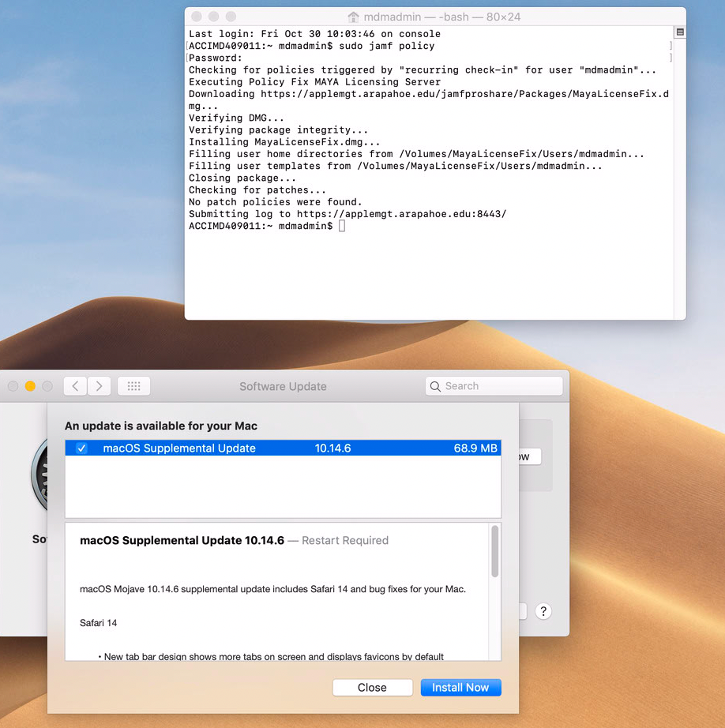Click the update description scrollbar thumb

(494, 551)
